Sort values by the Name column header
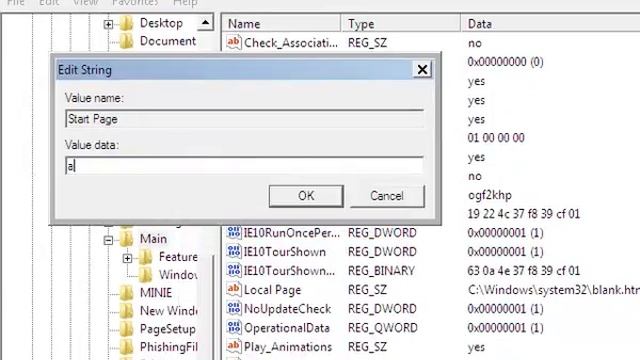The height and width of the screenshot is (360, 640). (281, 24)
